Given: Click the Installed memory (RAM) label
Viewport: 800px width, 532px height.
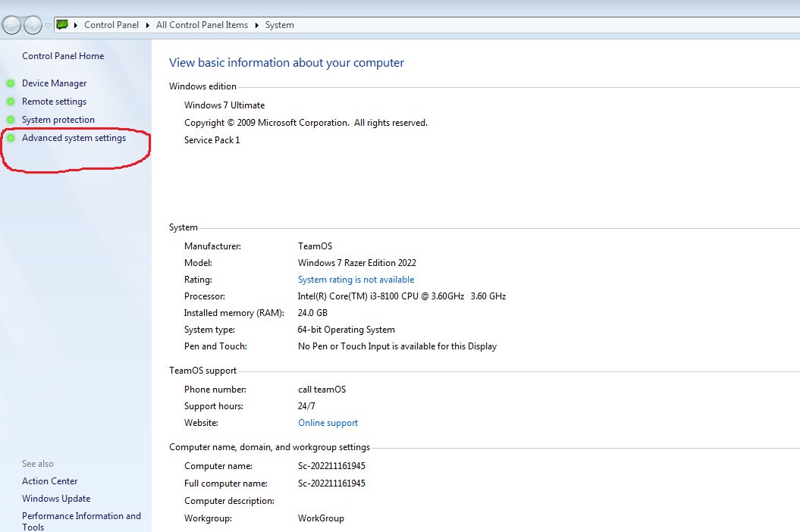Looking at the screenshot, I should tap(234, 313).
